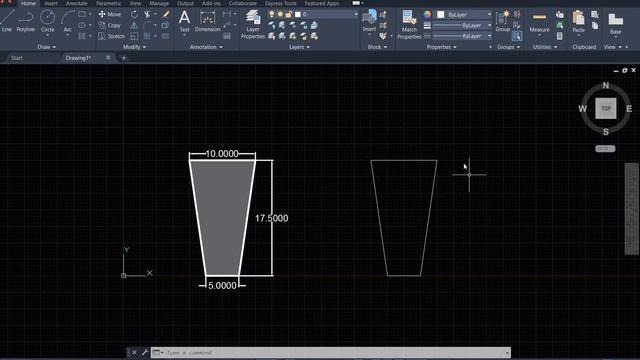The width and height of the screenshot is (640, 360).
Task: Expand the Annotation panel
Action: coord(206,47)
